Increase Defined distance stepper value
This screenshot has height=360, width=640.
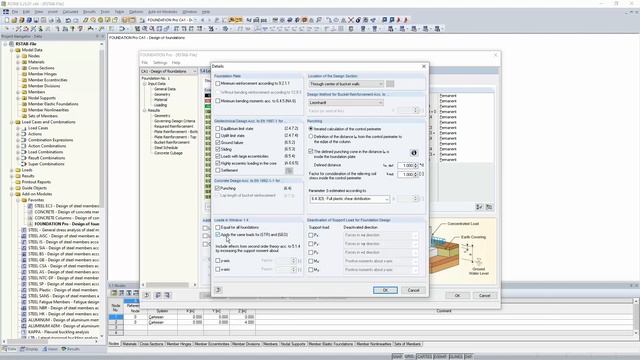click(416, 164)
